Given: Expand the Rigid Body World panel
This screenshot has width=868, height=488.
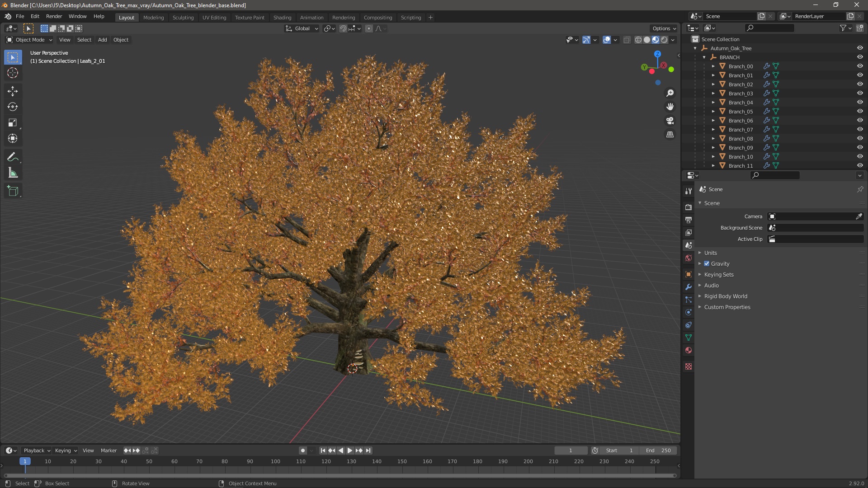Looking at the screenshot, I should 726,296.
